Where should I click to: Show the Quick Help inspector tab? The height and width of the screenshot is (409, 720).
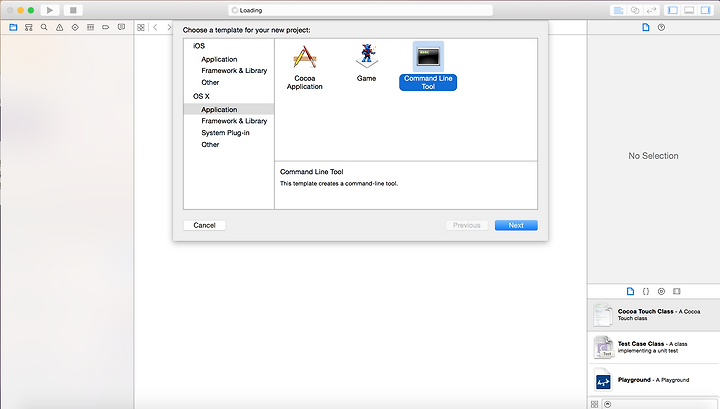661,28
